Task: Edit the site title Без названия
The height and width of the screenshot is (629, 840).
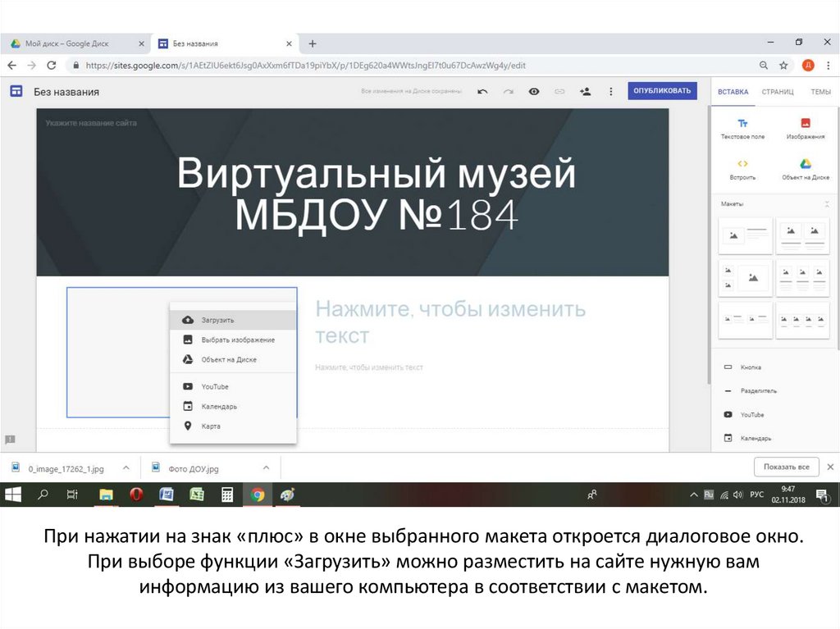Action: (66, 92)
